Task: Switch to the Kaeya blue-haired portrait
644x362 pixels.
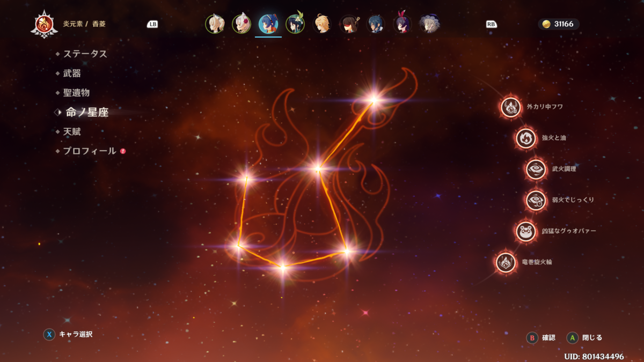Action: (376, 24)
